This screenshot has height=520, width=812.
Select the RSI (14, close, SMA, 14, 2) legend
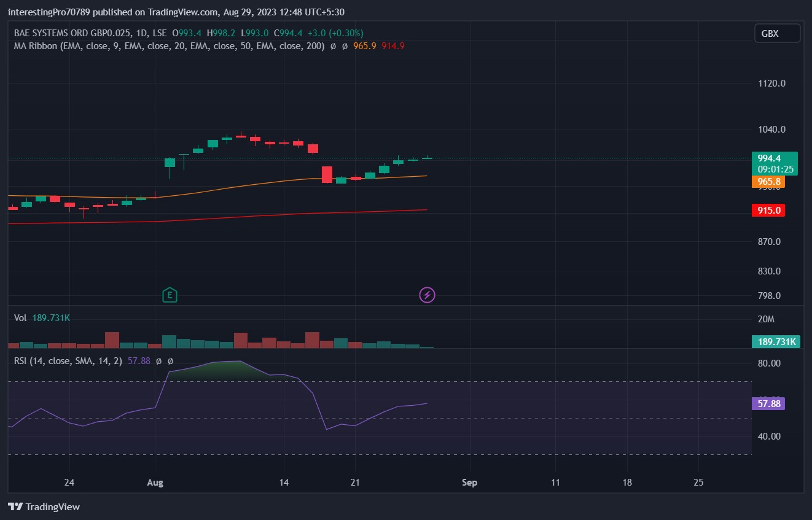point(69,361)
